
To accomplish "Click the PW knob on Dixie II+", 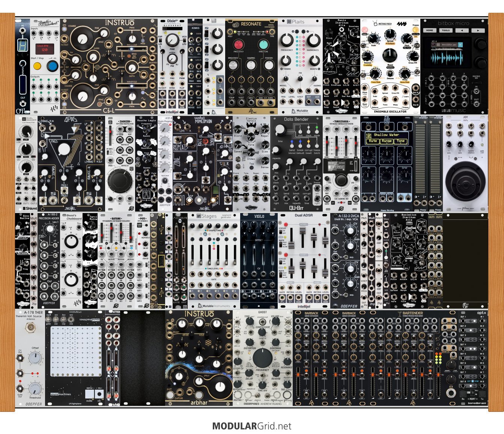I will [172, 58].
